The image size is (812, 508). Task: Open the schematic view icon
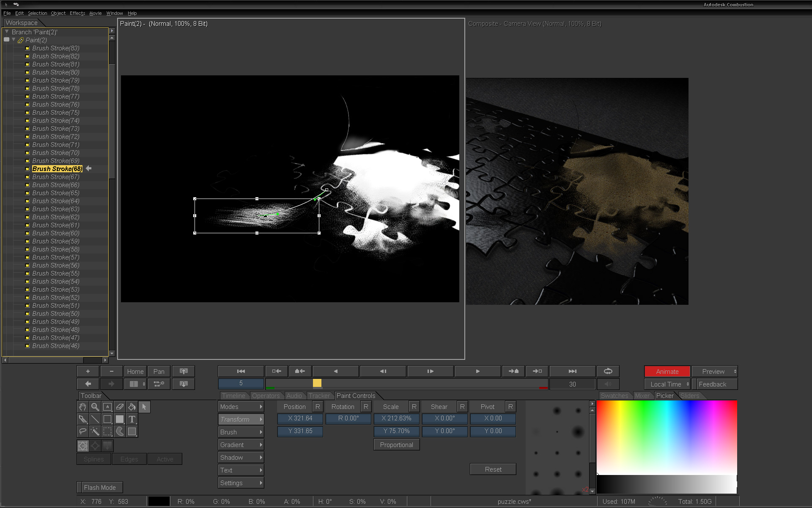159,384
